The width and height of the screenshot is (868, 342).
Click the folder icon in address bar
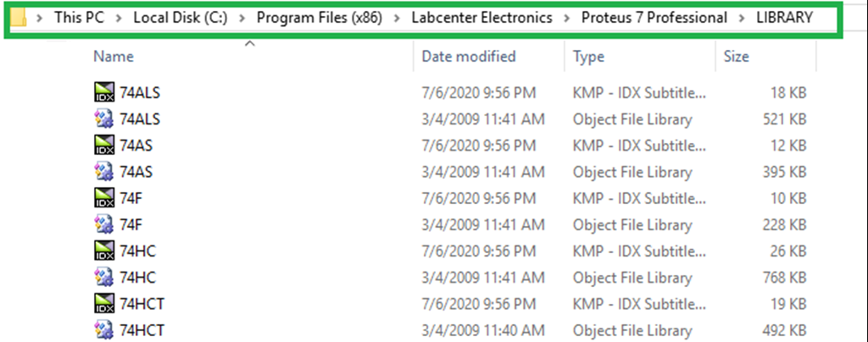(x=19, y=17)
